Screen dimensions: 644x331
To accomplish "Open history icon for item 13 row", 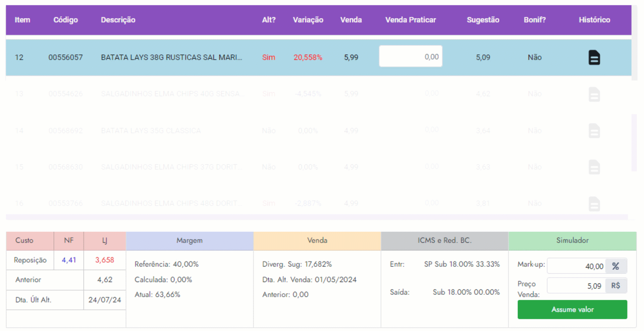I will point(594,94).
